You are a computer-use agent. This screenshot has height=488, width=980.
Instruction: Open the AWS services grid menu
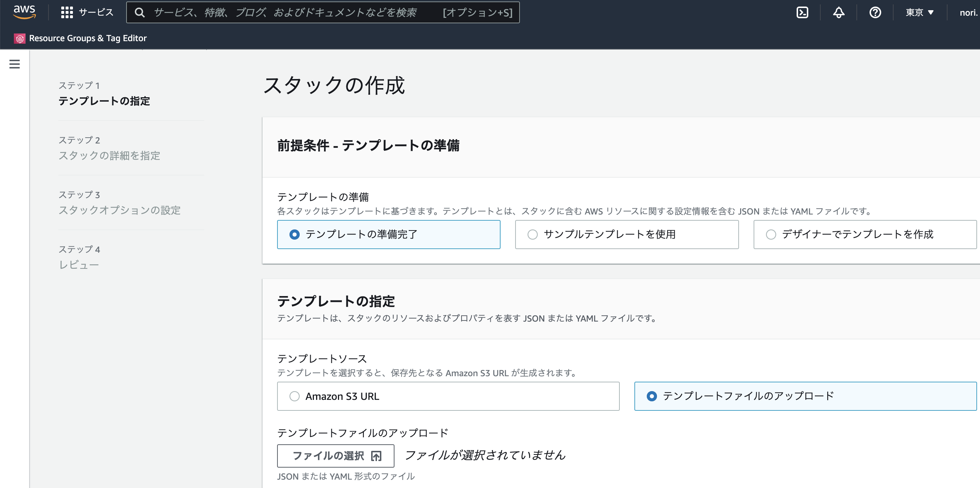coord(67,12)
